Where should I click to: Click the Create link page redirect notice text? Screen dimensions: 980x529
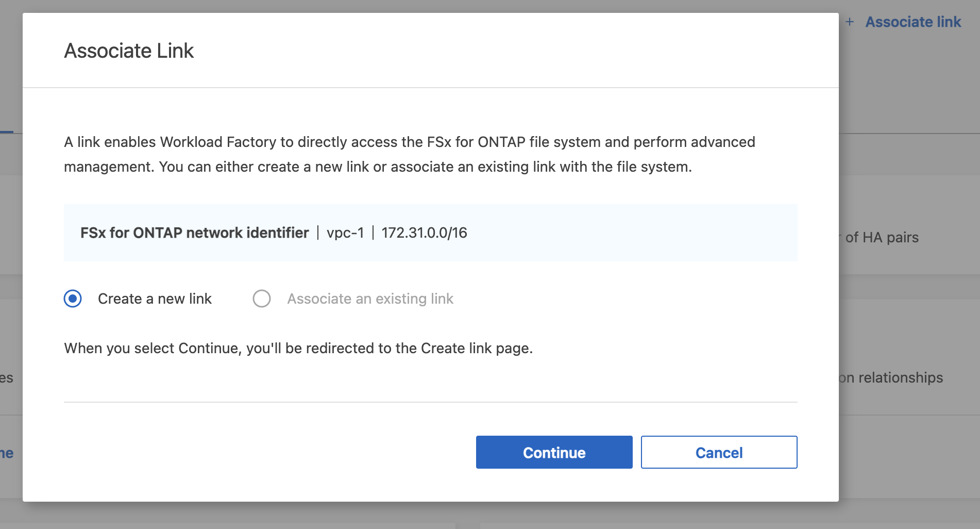[299, 348]
